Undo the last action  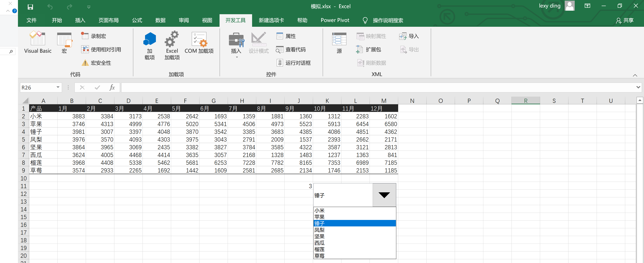coord(50,7)
